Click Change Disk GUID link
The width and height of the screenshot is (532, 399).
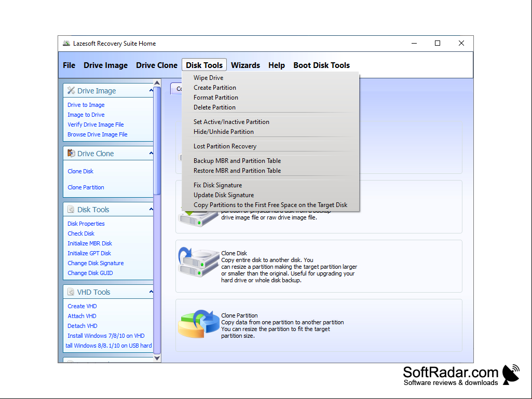(x=90, y=273)
